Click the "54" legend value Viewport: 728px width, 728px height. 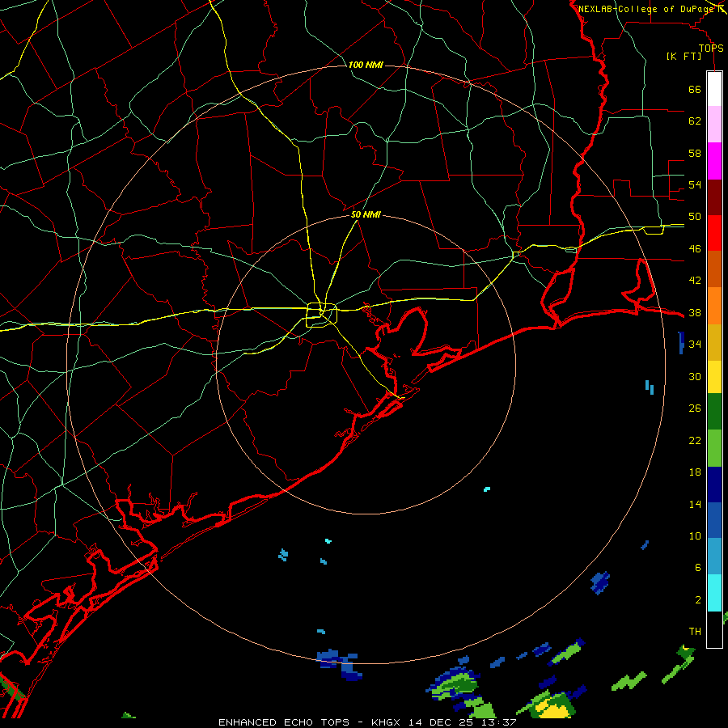(x=695, y=184)
